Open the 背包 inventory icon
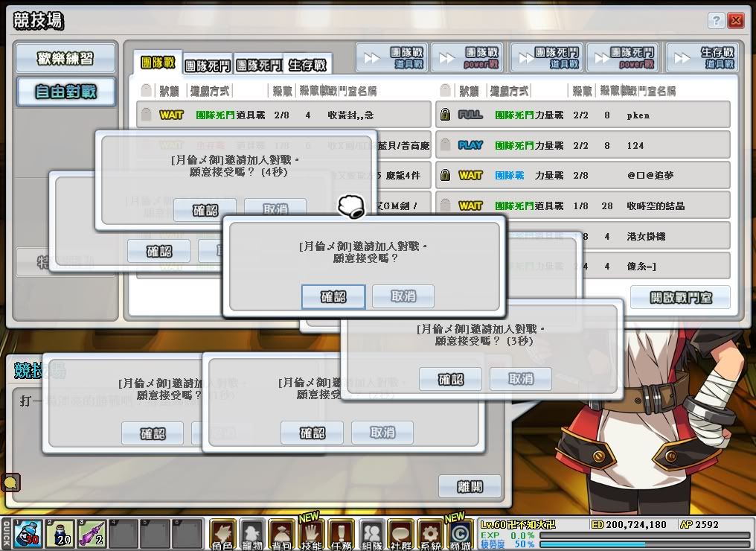 (x=282, y=535)
